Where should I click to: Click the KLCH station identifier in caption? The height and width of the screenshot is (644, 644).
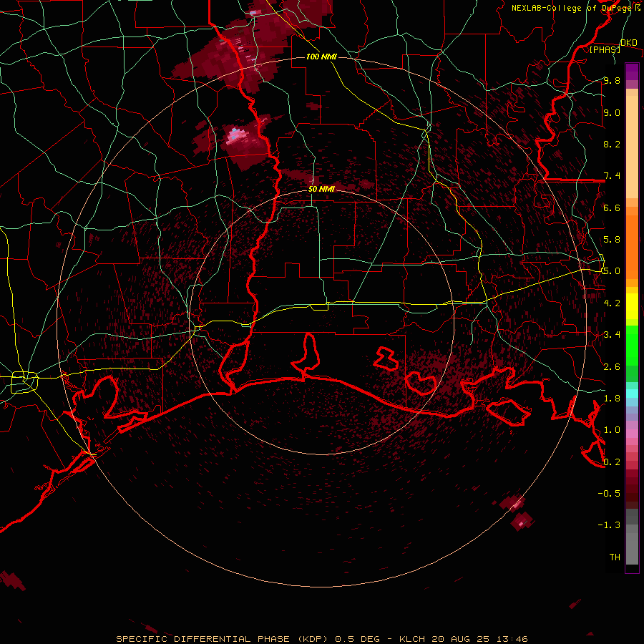coord(413,639)
